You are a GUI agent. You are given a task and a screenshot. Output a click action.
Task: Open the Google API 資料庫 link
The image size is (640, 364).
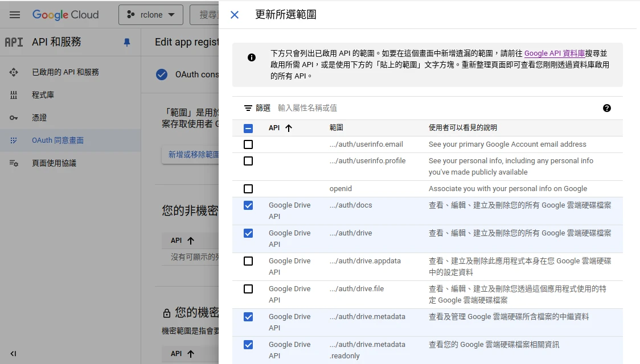point(555,53)
